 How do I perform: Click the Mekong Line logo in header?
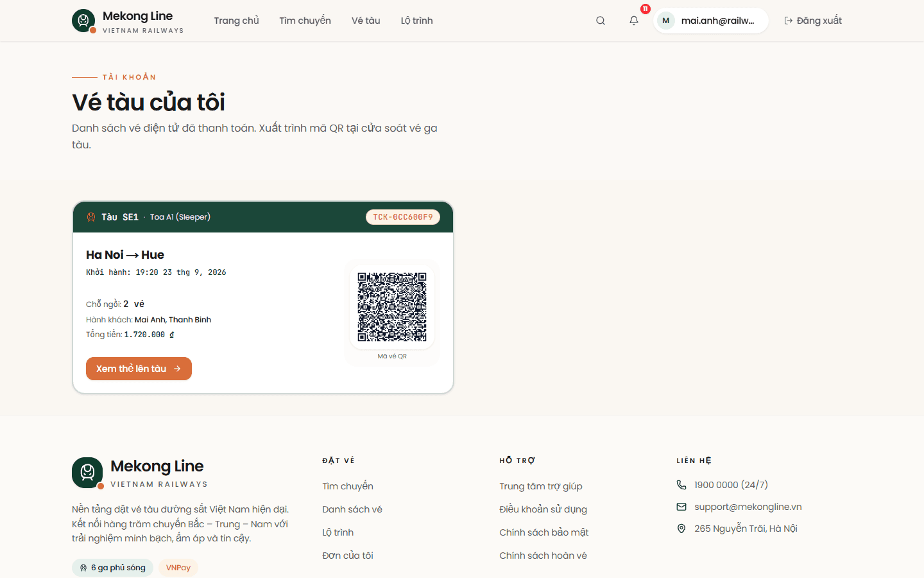[128, 21]
